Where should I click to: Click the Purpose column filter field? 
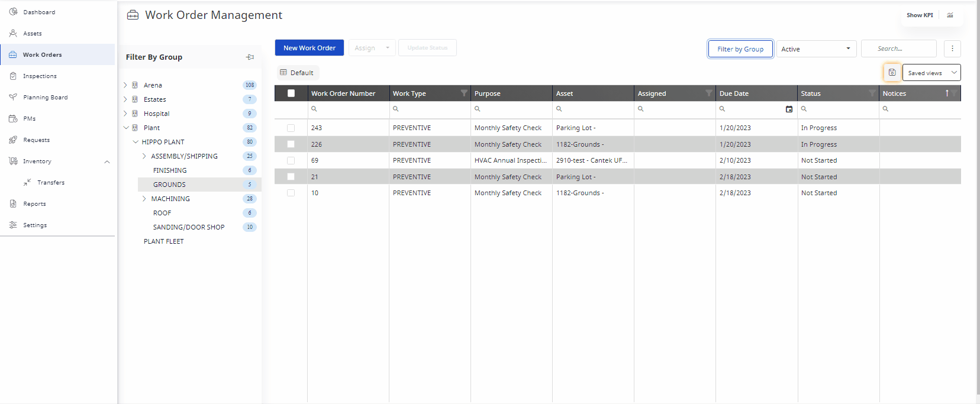pyautogui.click(x=512, y=109)
